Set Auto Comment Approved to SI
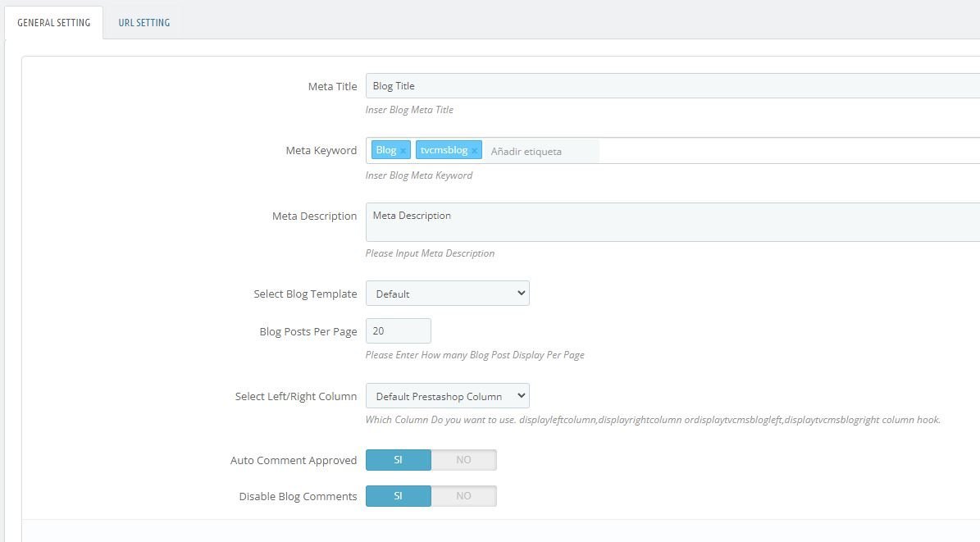The width and height of the screenshot is (980, 542). coord(398,460)
